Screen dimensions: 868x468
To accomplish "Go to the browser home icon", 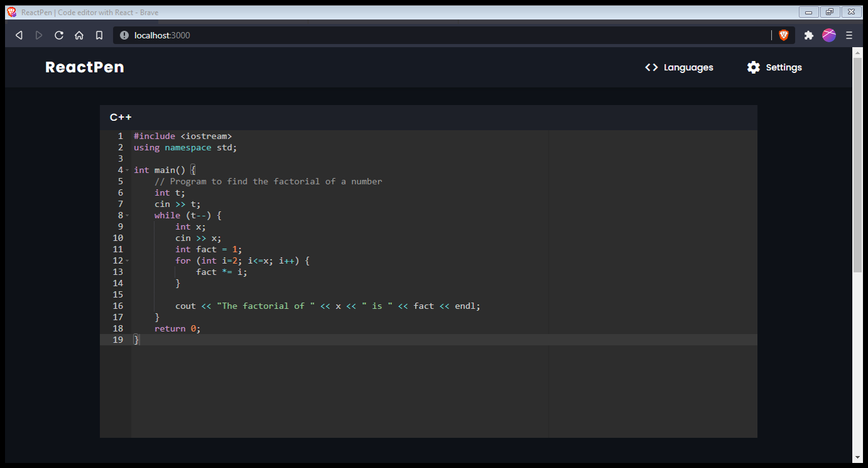I will 79,35.
